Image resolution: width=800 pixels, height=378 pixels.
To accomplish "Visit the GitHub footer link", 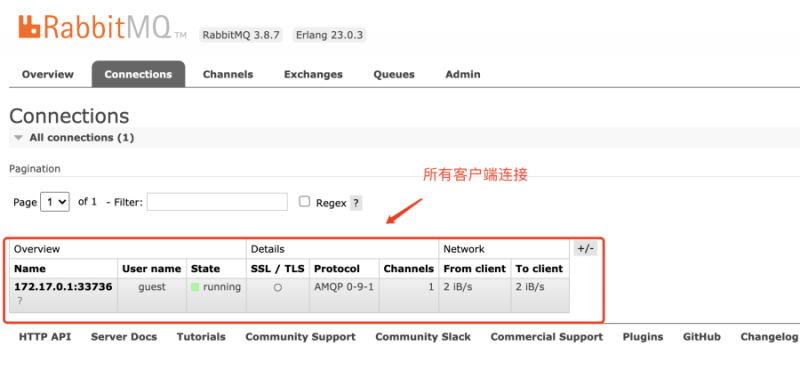I will tap(702, 337).
